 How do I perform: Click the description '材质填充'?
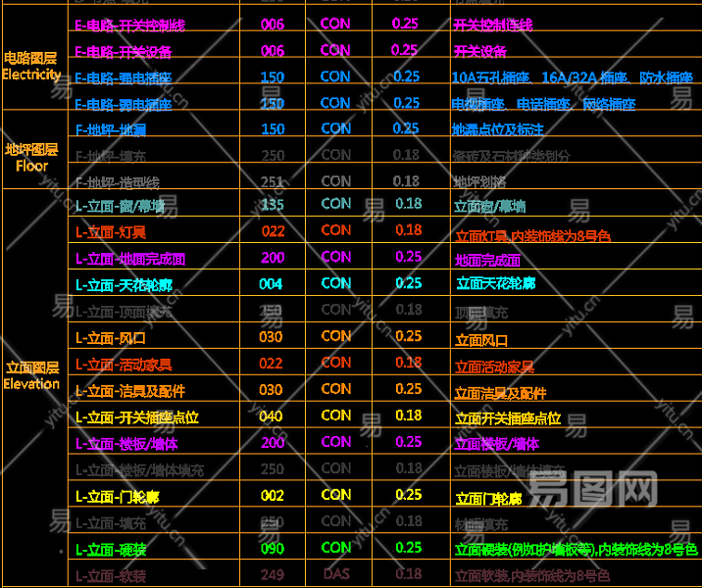pos(481,525)
